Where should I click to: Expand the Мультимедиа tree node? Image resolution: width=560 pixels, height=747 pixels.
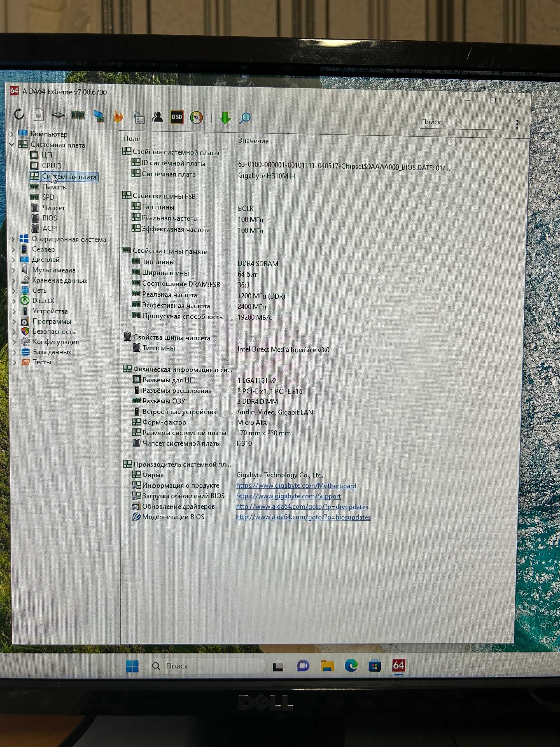[x=13, y=270]
